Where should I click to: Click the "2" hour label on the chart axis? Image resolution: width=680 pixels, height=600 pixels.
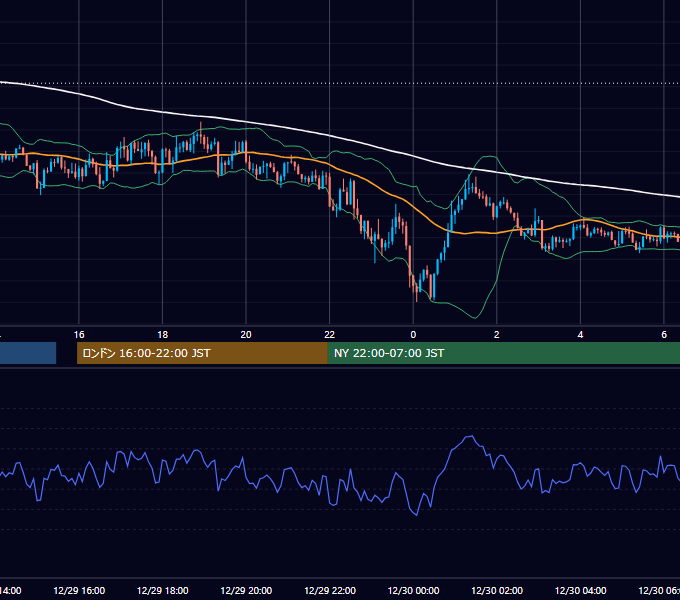[497, 334]
